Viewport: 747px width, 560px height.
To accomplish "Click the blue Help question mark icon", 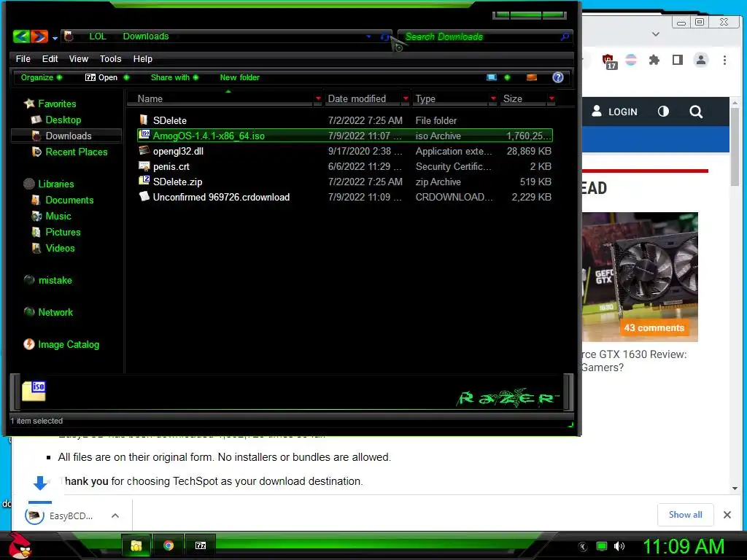I will (558, 77).
